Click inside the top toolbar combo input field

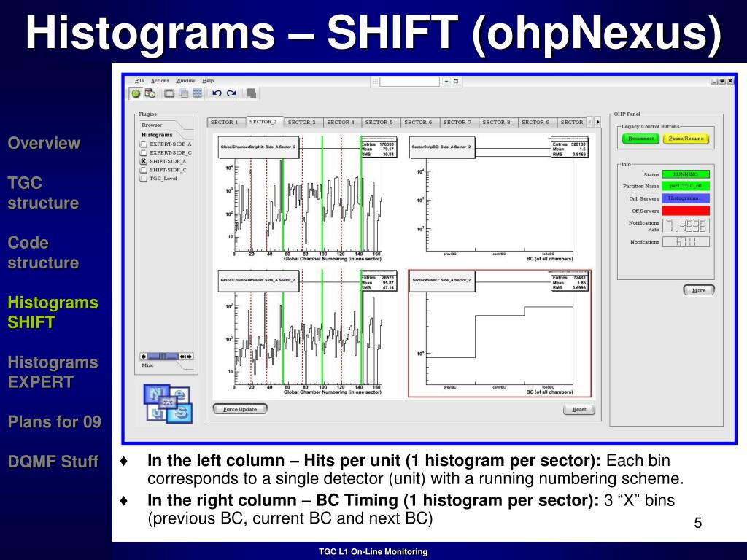tap(410, 82)
